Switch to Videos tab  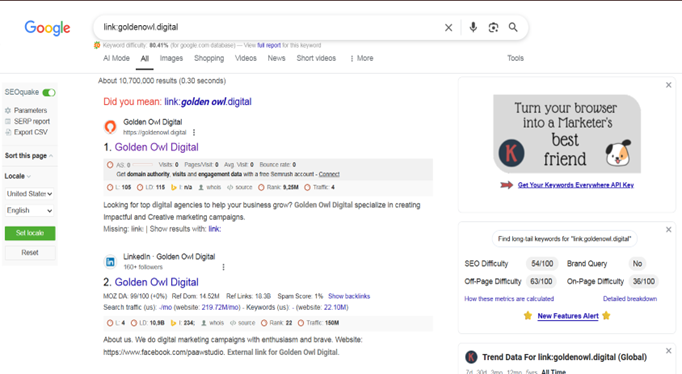click(x=246, y=58)
